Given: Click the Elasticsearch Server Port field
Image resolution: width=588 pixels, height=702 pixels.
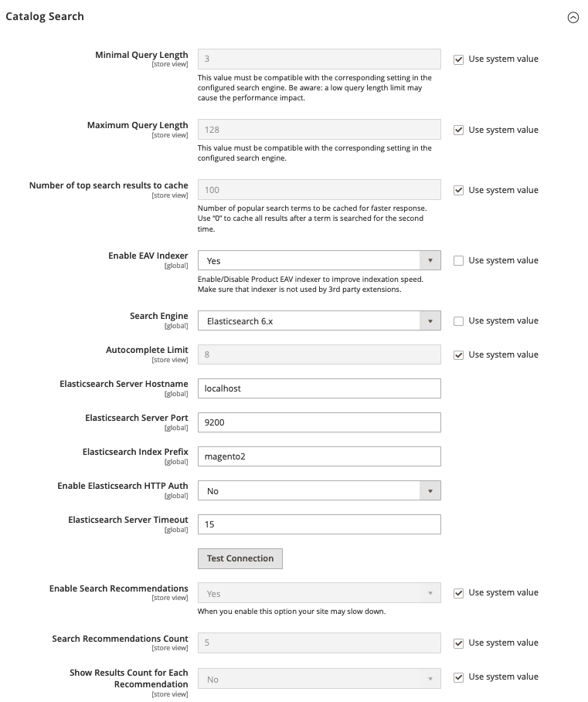Looking at the screenshot, I should tap(319, 422).
